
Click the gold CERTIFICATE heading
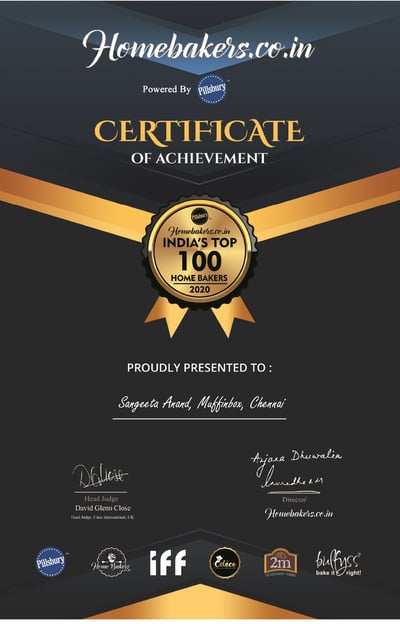(199, 132)
